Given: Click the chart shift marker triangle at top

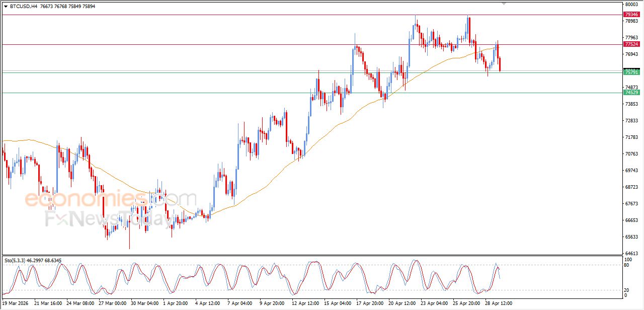Looking at the screenshot, I should pyautogui.click(x=504, y=4).
